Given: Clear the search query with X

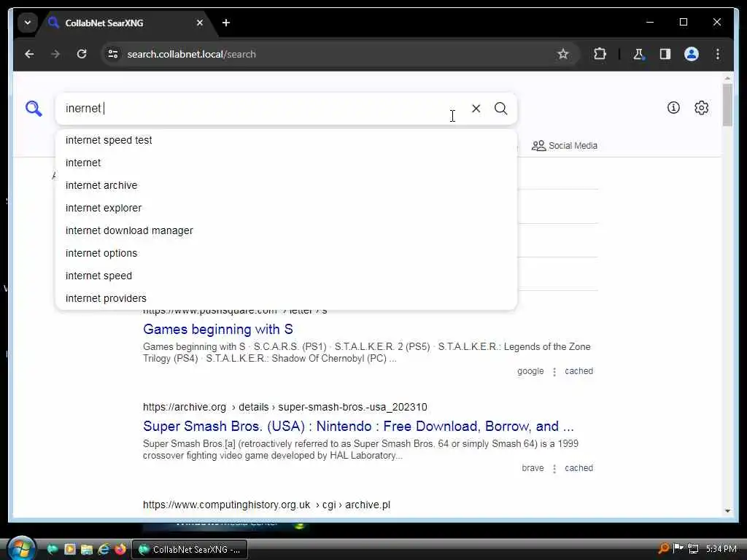Looking at the screenshot, I should (476, 109).
